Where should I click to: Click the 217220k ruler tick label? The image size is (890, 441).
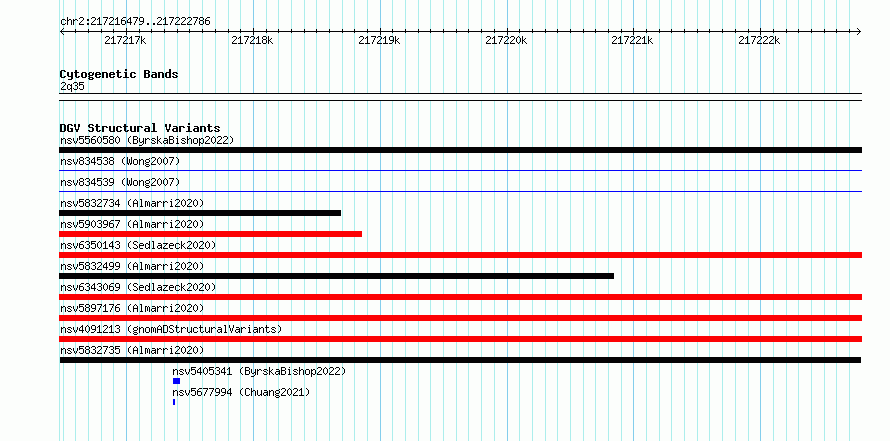506,41
